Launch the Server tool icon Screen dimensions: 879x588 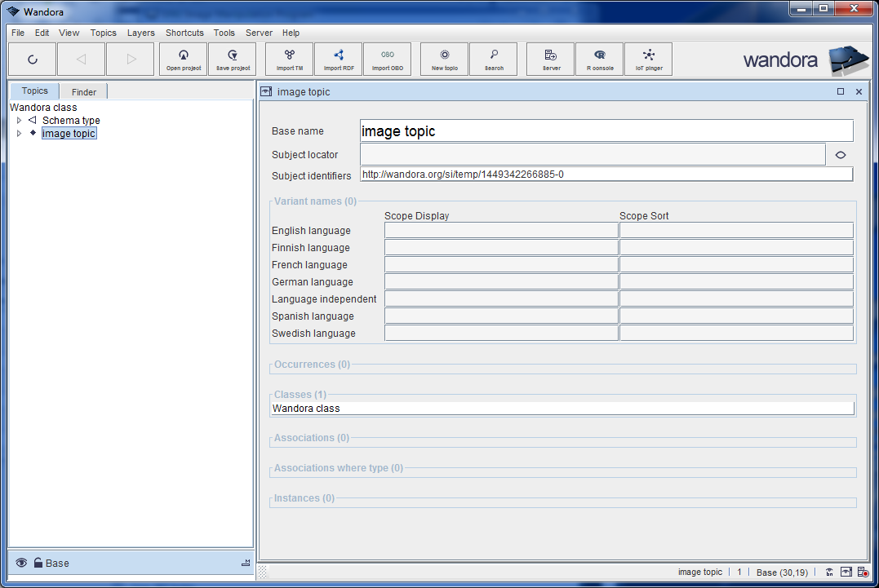click(x=550, y=59)
